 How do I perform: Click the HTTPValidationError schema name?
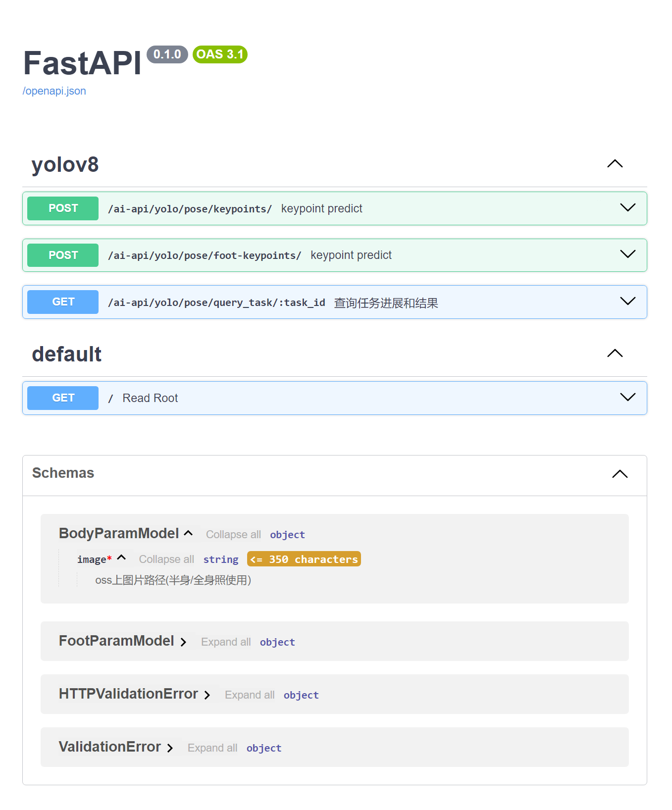(128, 694)
